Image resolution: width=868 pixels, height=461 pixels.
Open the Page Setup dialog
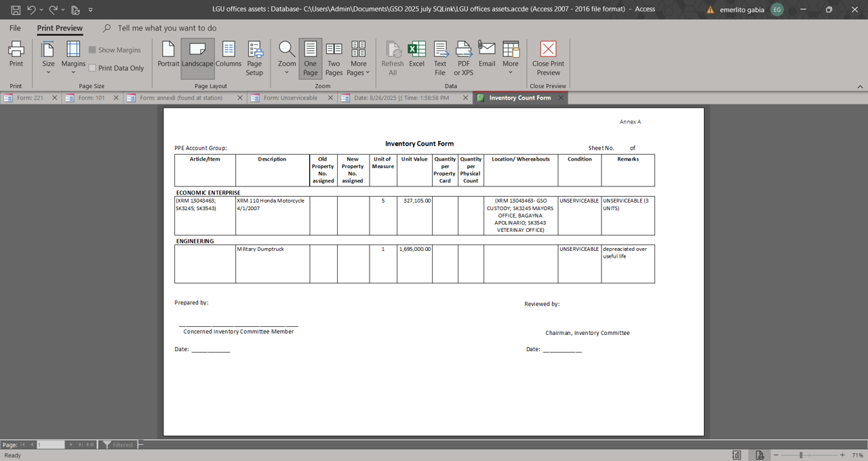click(254, 59)
